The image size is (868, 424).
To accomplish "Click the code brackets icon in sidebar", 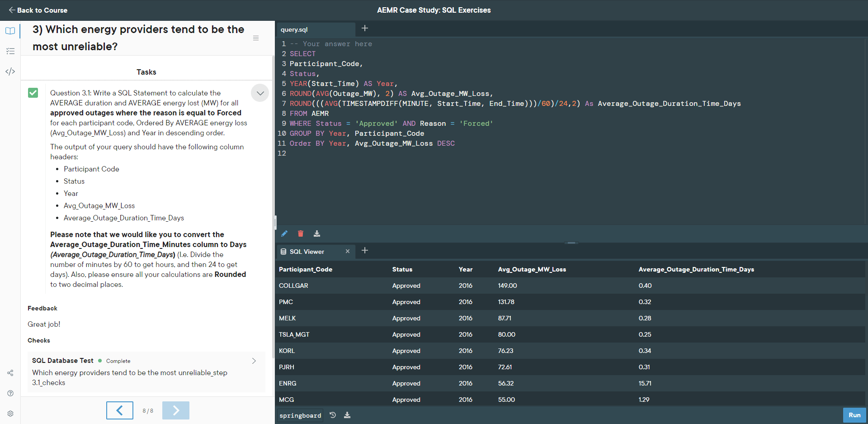I will pos(10,71).
